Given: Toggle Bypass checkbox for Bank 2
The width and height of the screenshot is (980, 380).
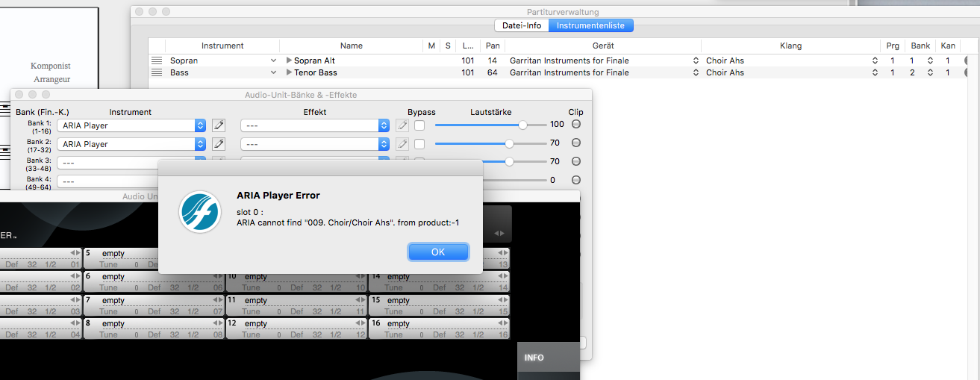Looking at the screenshot, I should [419, 144].
